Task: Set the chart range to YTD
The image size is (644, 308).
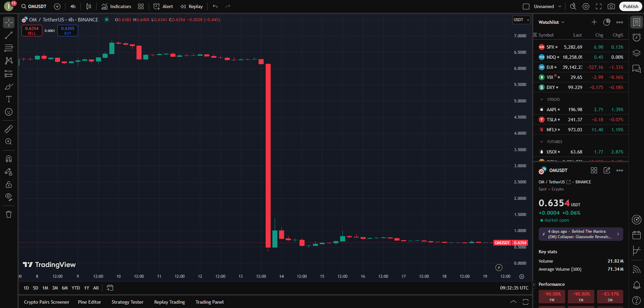Action: pos(76,288)
